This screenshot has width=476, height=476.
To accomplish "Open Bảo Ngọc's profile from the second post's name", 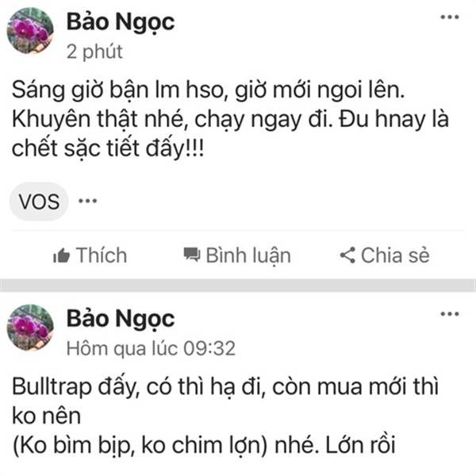I will 121,319.
